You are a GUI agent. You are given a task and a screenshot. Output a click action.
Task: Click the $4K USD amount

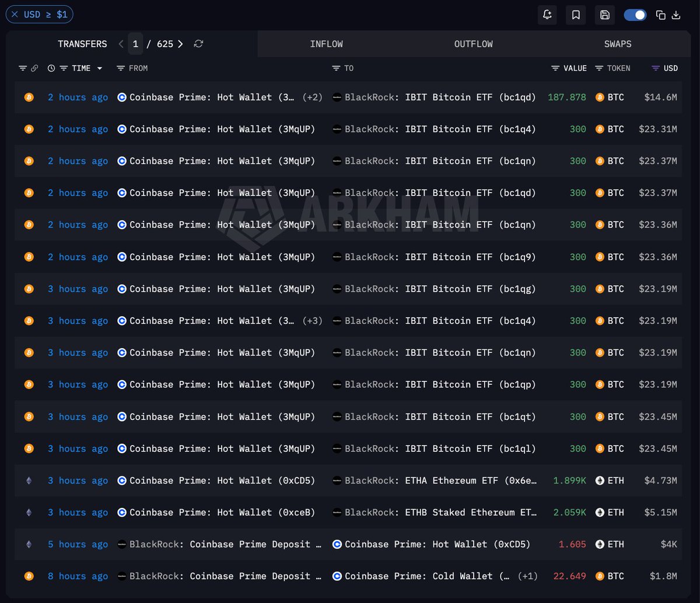(668, 544)
